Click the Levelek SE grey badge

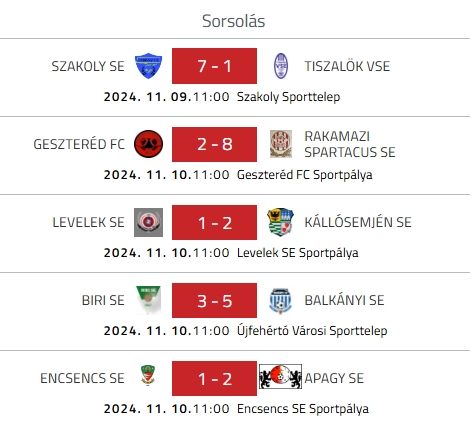pos(148,222)
